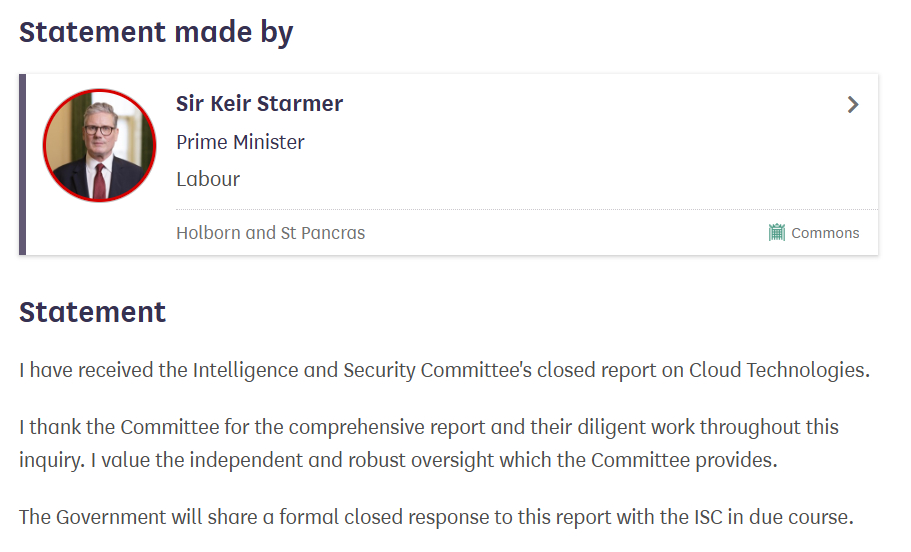Viewport: 911px width, 552px height.
Task: Click the Holborn and St Pancras constituency
Action: point(270,233)
